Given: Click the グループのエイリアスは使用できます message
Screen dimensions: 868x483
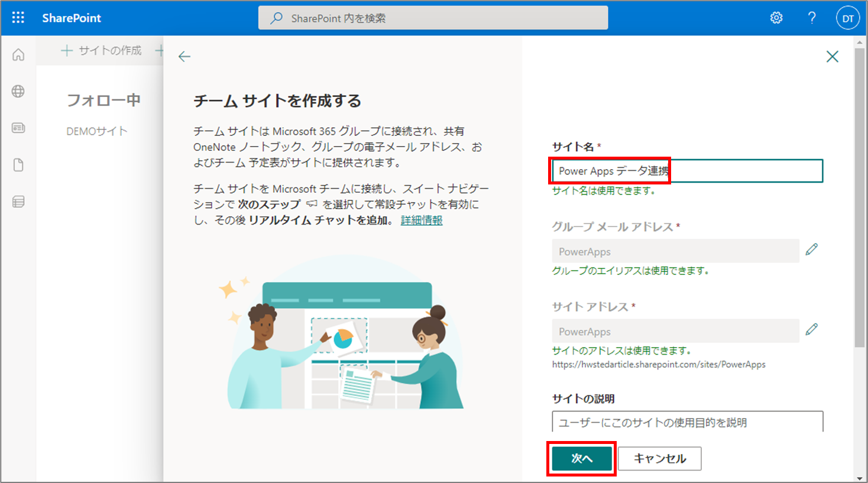Looking at the screenshot, I should [x=630, y=271].
